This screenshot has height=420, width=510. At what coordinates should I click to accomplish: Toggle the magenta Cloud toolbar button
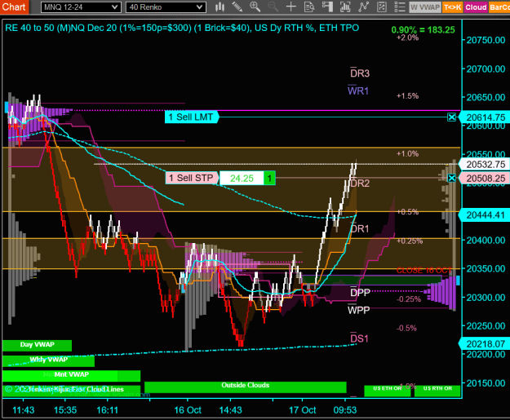click(476, 7)
